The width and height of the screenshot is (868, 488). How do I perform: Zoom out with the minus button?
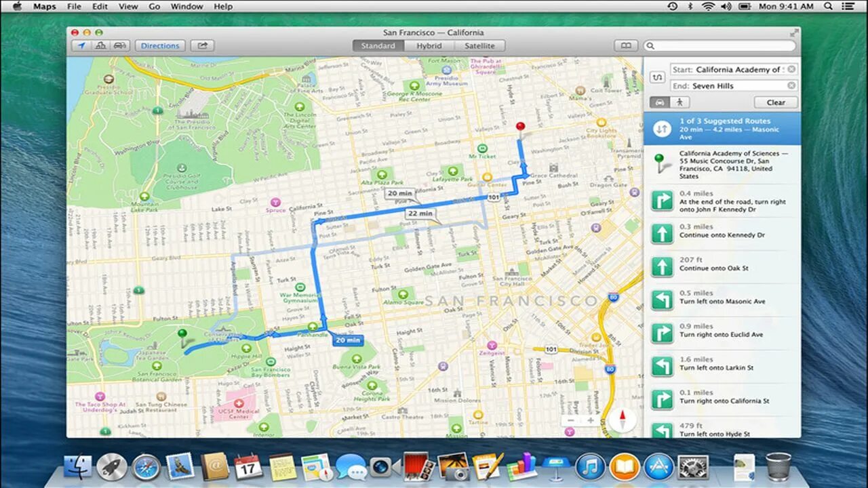coord(571,421)
